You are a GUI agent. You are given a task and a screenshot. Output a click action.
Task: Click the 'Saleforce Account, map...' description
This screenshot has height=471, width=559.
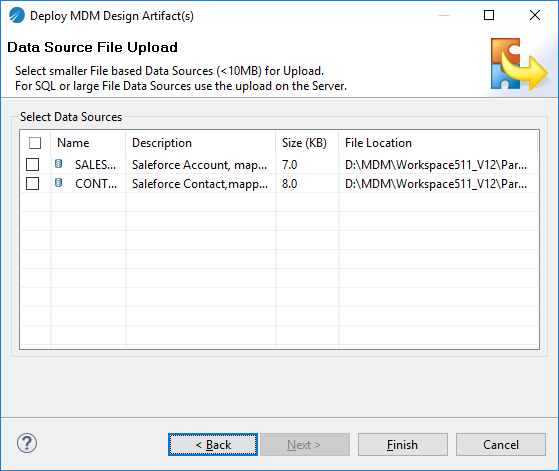pyautogui.click(x=199, y=165)
